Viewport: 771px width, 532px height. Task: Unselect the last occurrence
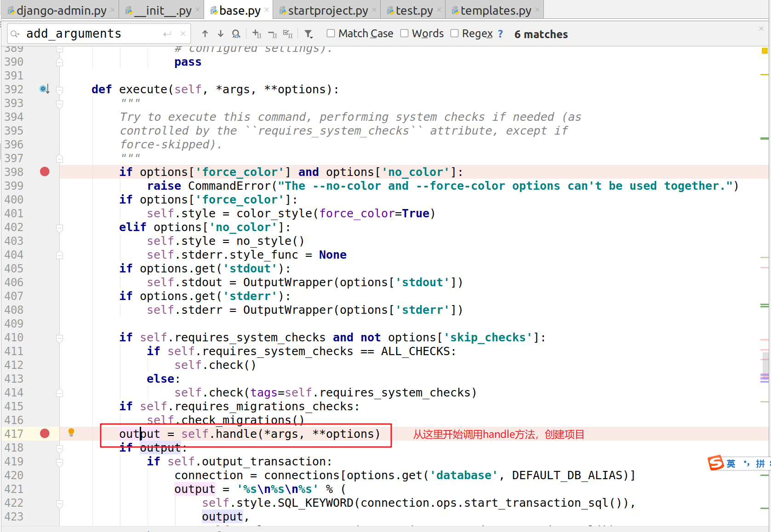272,34
